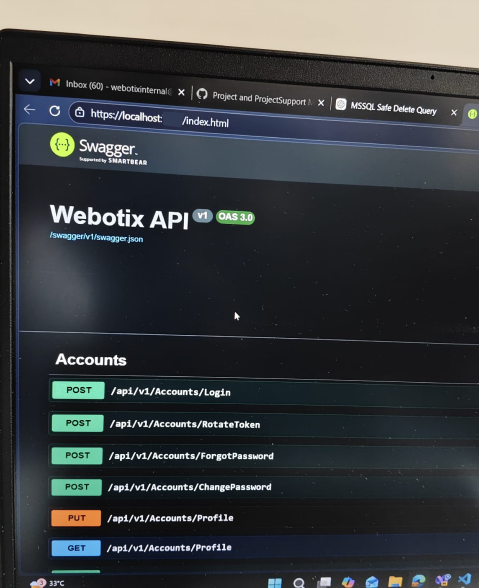The image size is (479, 588).
Task: Open Visual Studio from the taskbar
Action: pyautogui.click(x=443, y=580)
